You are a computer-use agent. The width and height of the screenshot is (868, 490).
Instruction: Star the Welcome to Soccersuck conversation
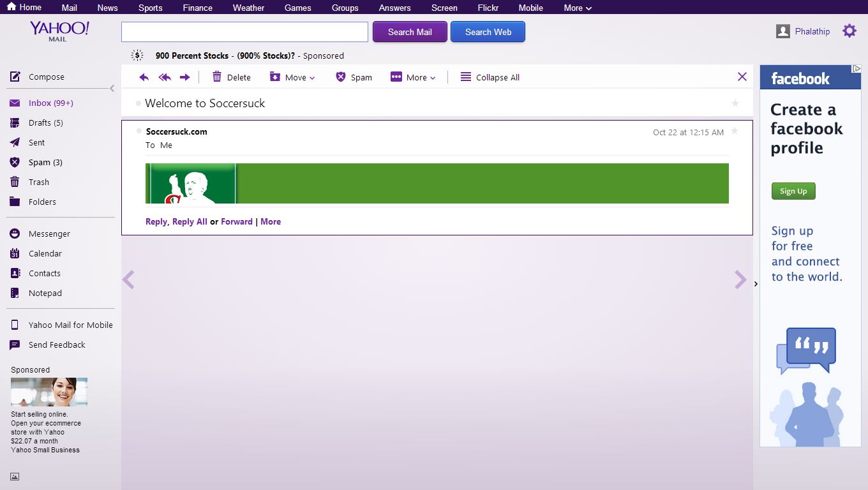tap(735, 103)
